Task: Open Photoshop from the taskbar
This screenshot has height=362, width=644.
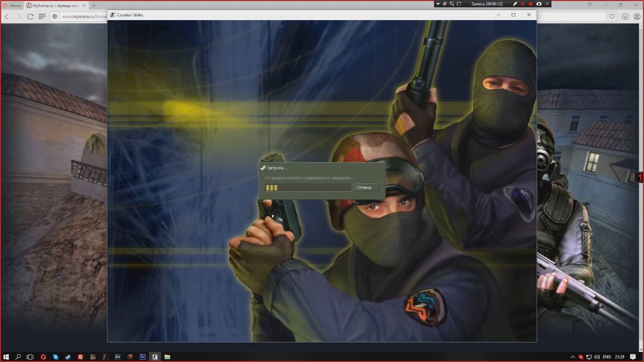Action: coord(143,357)
